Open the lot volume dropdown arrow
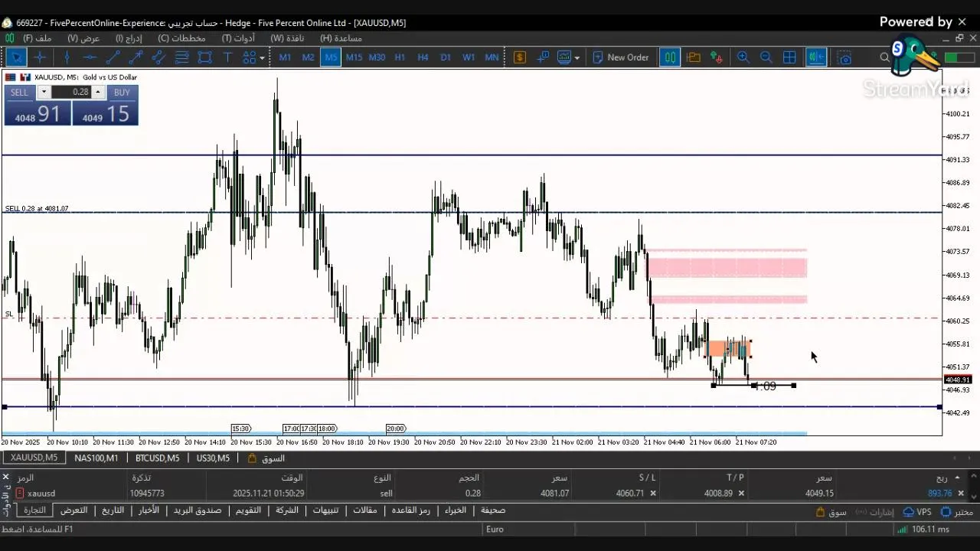Screen dimensions: 980x551 tap(44, 93)
